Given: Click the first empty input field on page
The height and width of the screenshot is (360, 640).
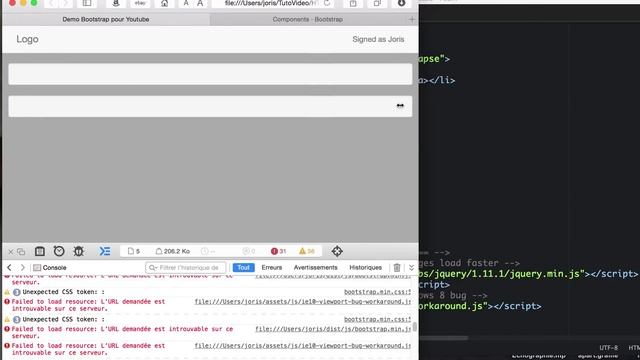Looking at the screenshot, I should point(210,74).
